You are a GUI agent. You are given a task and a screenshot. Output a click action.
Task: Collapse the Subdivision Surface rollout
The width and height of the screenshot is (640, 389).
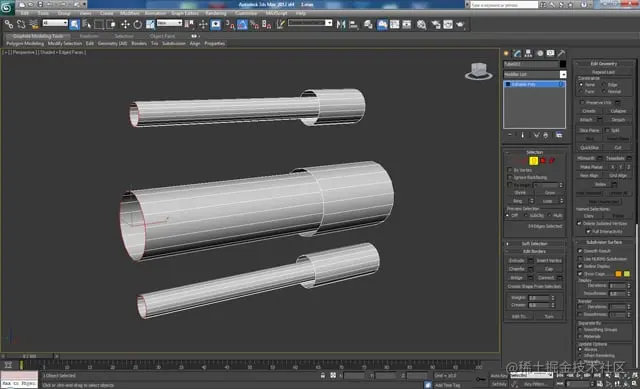604,242
